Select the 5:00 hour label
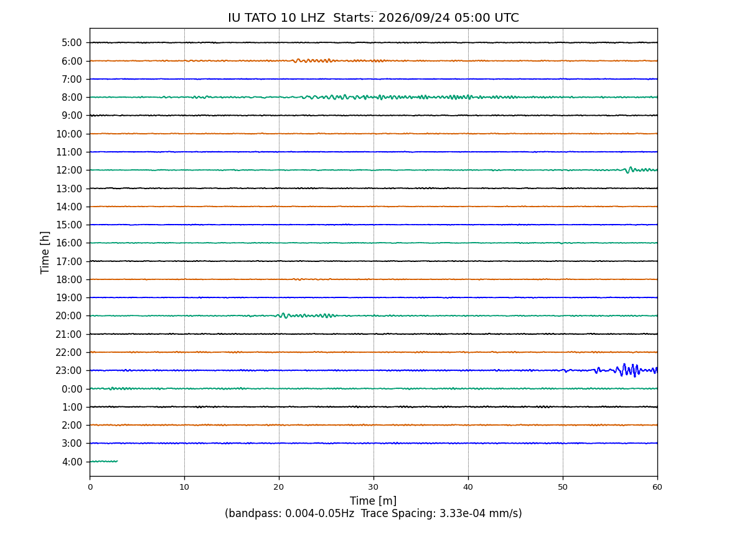Viewport: 747px width, 560px height. [x=72, y=43]
